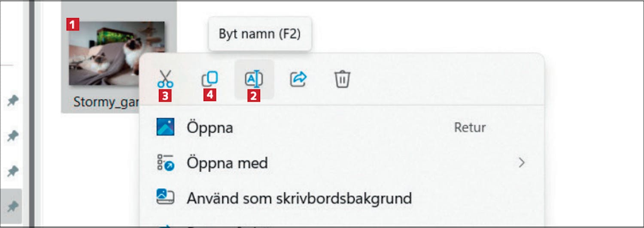This screenshot has height=228, width=644.
Task: Open the Share arrow icon
Action: [298, 79]
